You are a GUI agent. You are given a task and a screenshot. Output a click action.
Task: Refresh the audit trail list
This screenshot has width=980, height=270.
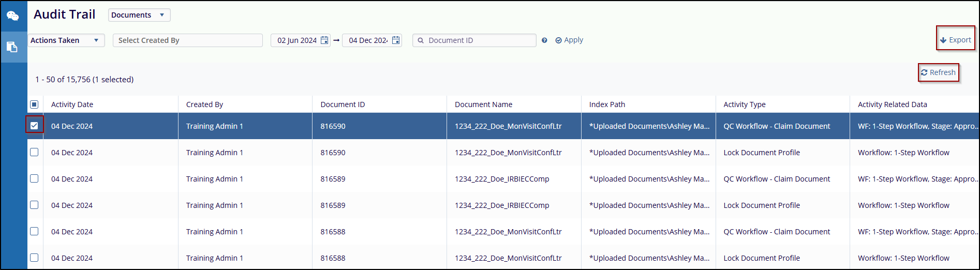coord(938,72)
